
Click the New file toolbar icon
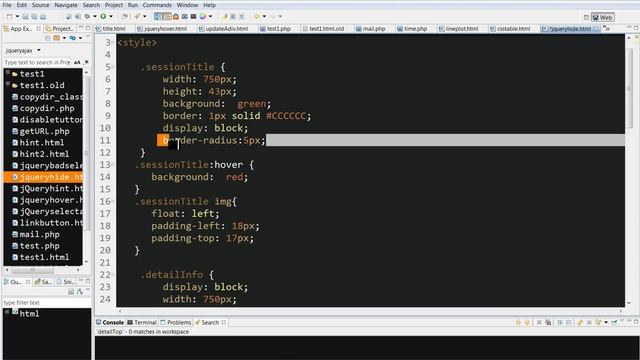click(9, 16)
